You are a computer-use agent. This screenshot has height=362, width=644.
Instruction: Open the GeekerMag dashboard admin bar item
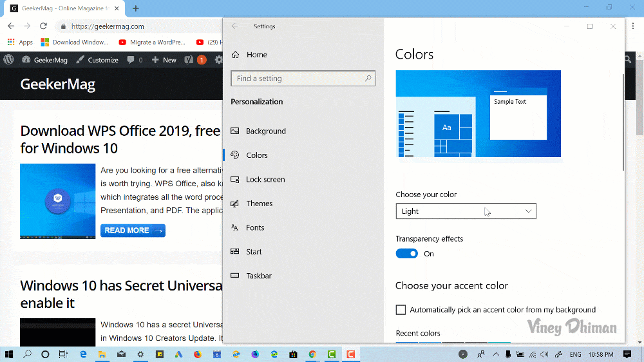click(x=44, y=60)
